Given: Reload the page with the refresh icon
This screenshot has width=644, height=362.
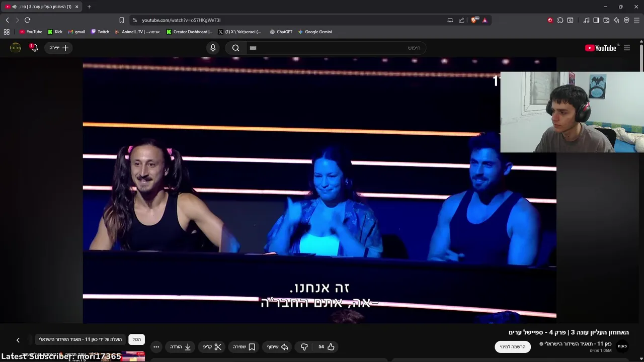Looking at the screenshot, I should (x=27, y=20).
